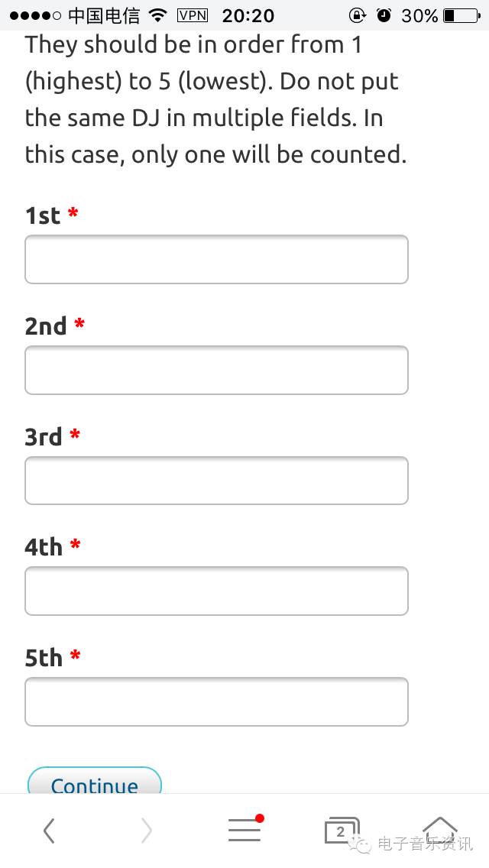Tap the 30% battery percentage text
The width and height of the screenshot is (489, 868).
pyautogui.click(x=419, y=15)
